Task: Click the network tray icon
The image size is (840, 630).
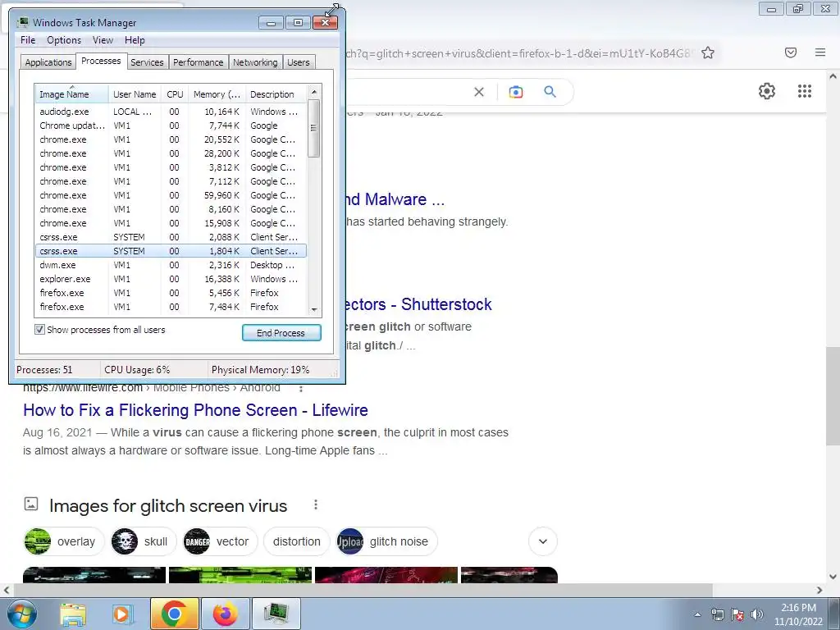Action: tap(717, 614)
